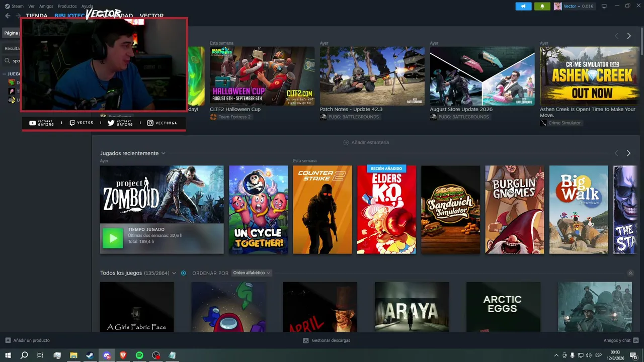Click Añadir estantería
Image resolution: width=644 pixels, height=362 pixels.
(370, 142)
